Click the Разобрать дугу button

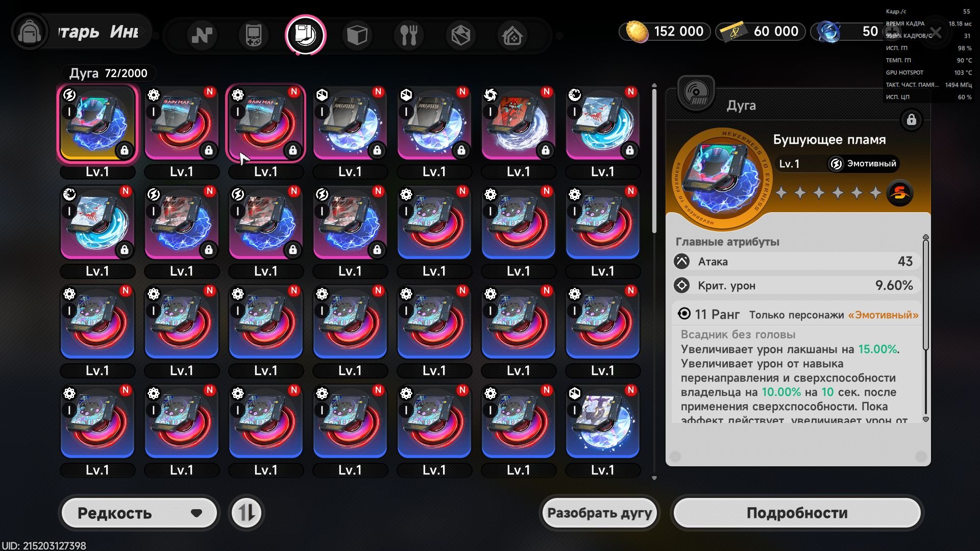tap(599, 513)
